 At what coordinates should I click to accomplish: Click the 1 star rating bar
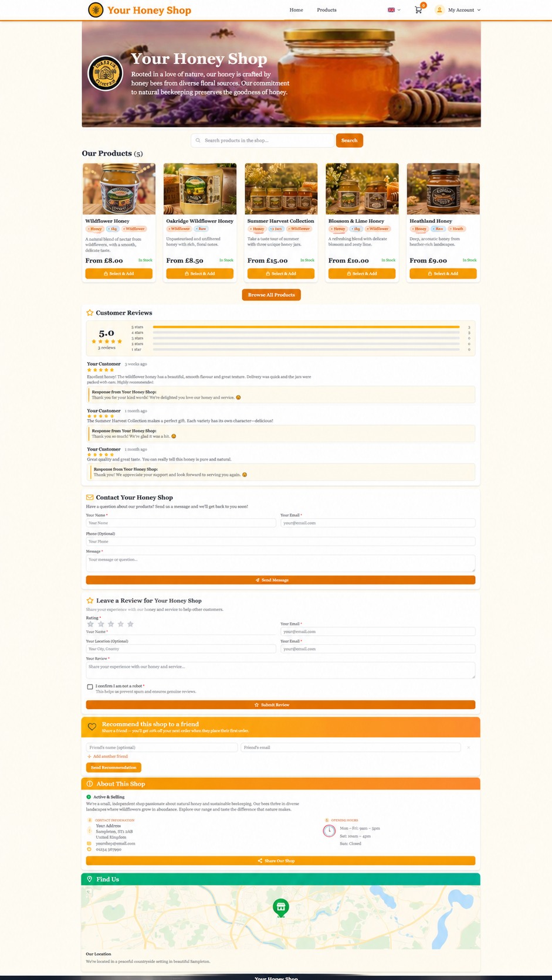point(306,349)
